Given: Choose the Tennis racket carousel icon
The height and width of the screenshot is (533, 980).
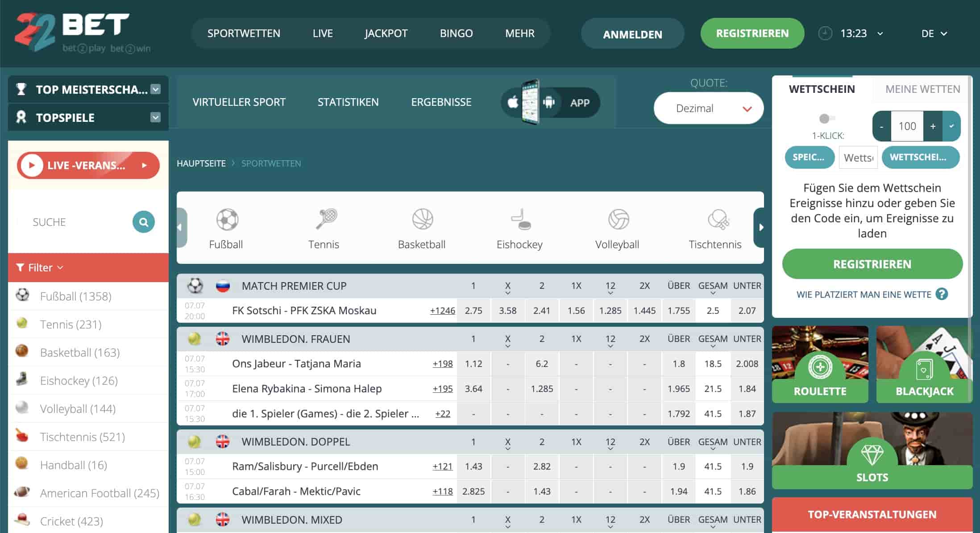Looking at the screenshot, I should [x=326, y=219].
